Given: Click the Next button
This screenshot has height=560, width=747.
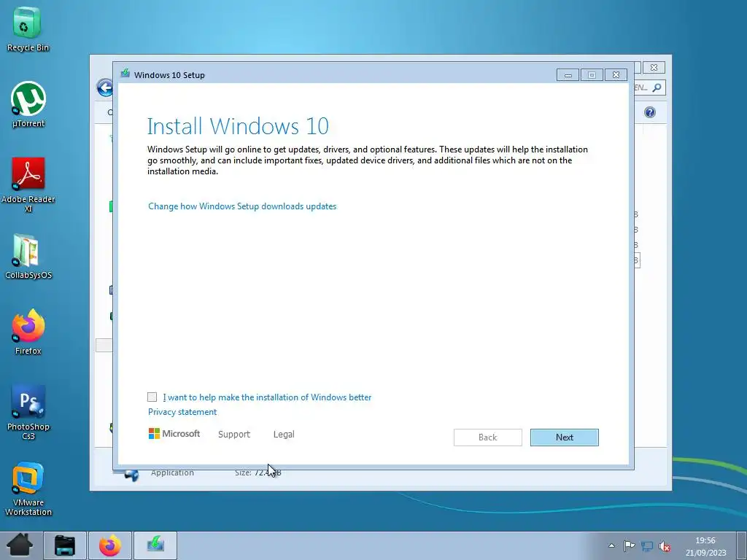Looking at the screenshot, I should pos(565,437).
